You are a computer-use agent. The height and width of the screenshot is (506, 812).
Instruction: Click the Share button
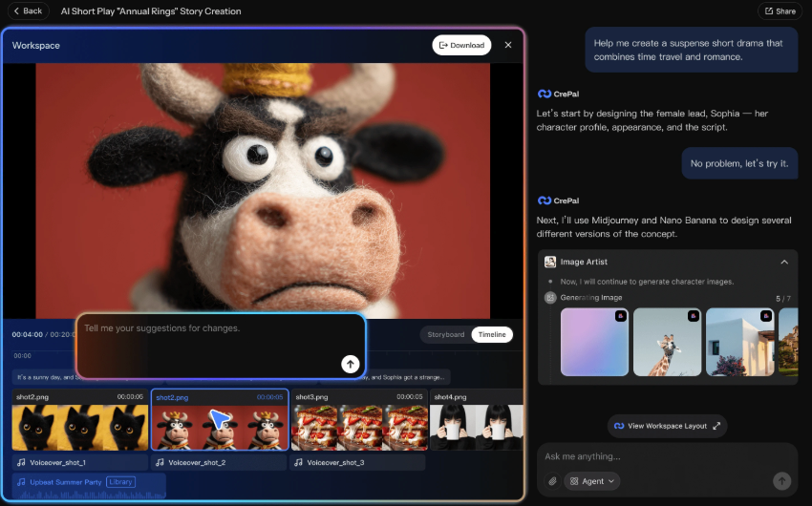780,11
